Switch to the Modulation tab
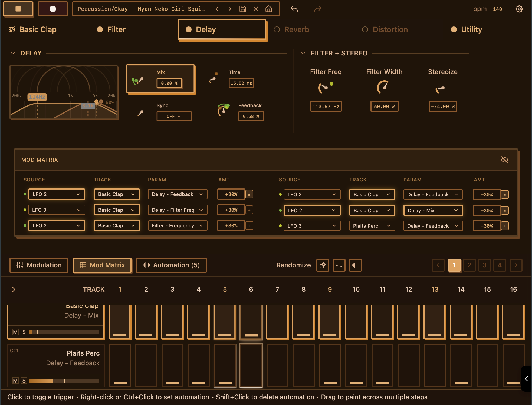Screen dimensions: 532x405 (39, 265)
